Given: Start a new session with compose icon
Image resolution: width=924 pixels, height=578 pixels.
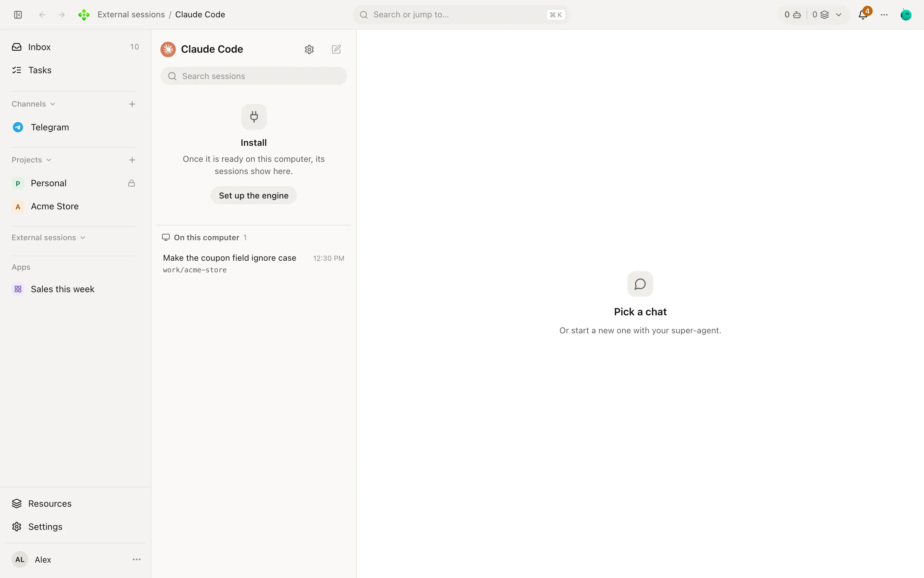Looking at the screenshot, I should tap(336, 49).
